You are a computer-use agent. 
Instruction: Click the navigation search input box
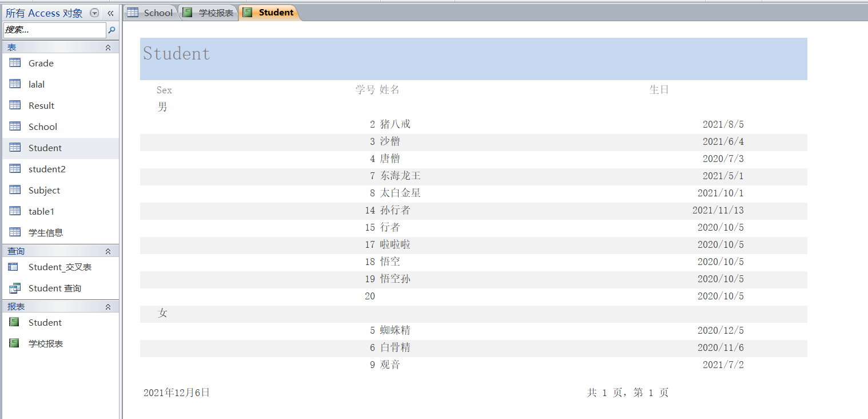click(54, 30)
